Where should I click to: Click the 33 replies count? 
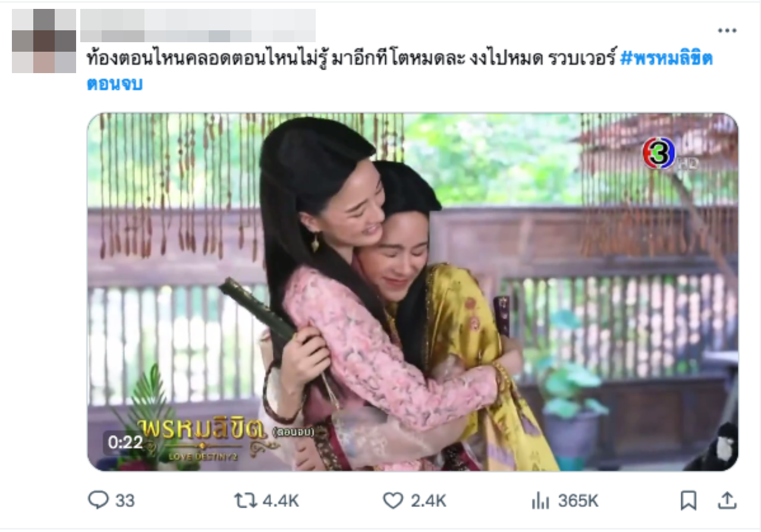point(125,500)
